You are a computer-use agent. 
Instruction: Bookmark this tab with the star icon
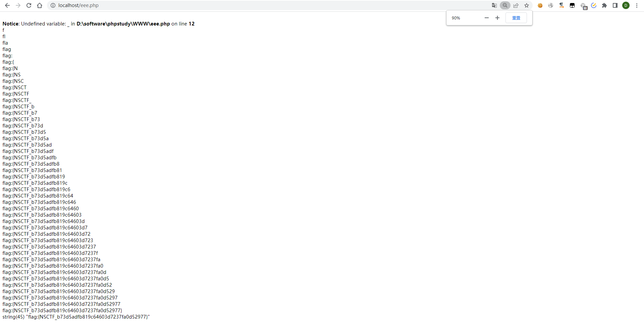click(527, 5)
